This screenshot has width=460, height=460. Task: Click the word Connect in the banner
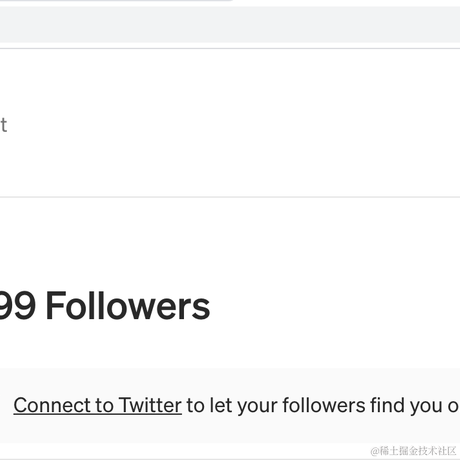52,405
